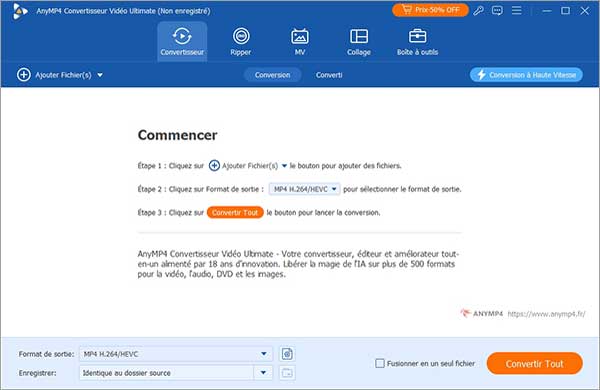Go to the Collage tab
Image resolution: width=600 pixels, height=390 pixels.
click(359, 41)
